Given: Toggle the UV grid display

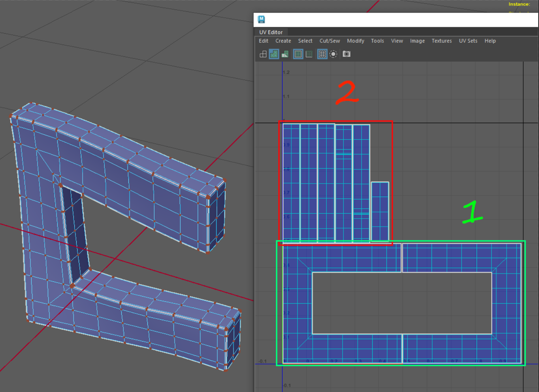Looking at the screenshot, I should [x=322, y=54].
